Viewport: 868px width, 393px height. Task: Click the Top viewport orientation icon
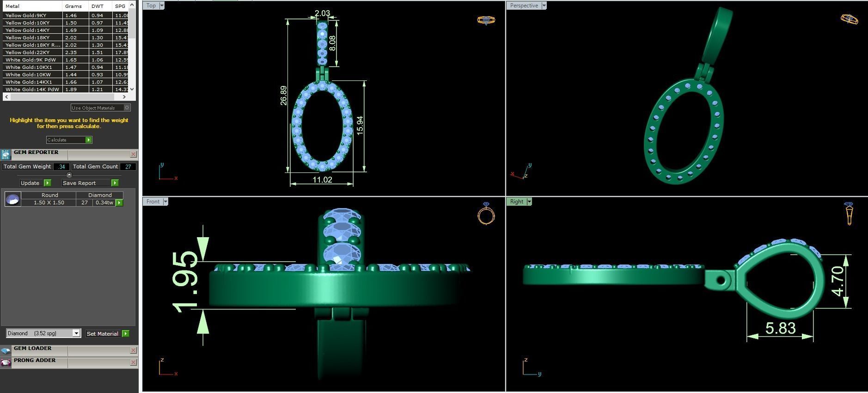486,20
